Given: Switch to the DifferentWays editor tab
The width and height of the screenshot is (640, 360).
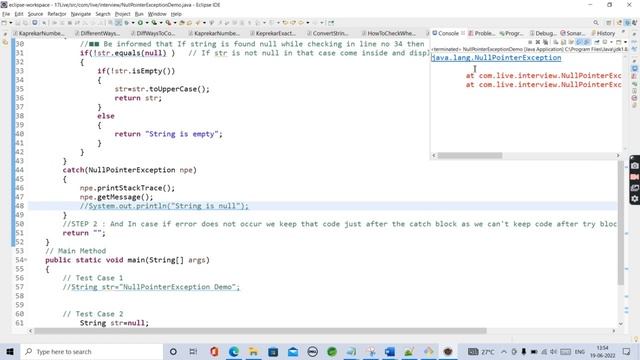Looking at the screenshot, I should click(x=98, y=33).
